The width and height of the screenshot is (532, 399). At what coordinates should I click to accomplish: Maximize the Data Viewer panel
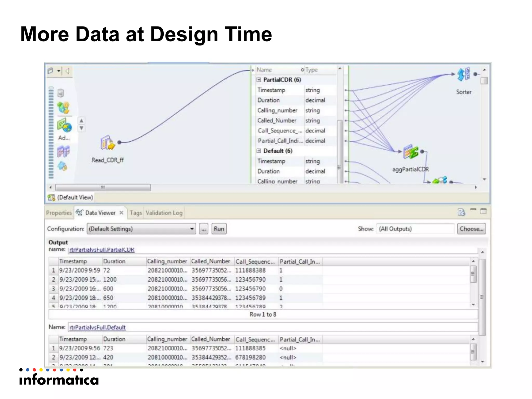pyautogui.click(x=483, y=211)
